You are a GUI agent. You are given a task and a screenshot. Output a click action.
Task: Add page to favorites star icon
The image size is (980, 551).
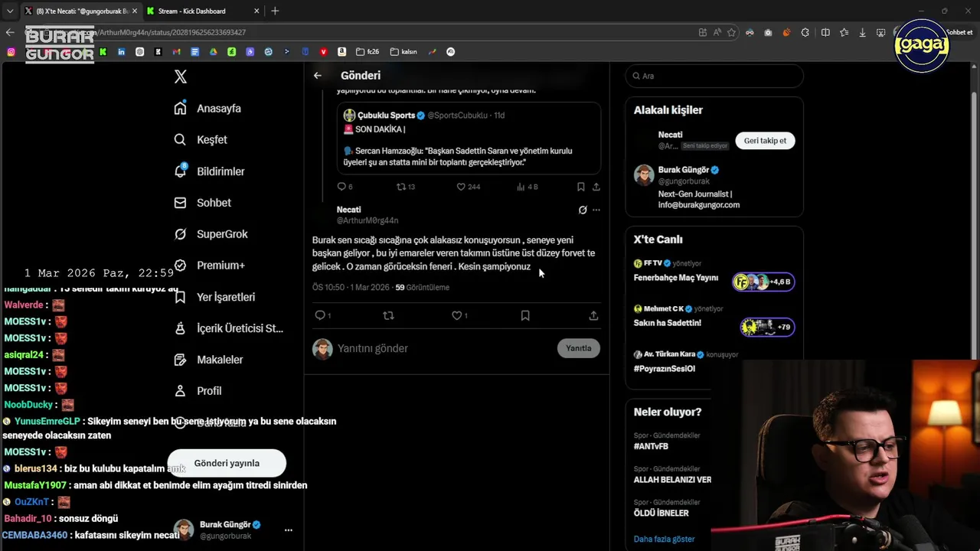click(732, 32)
